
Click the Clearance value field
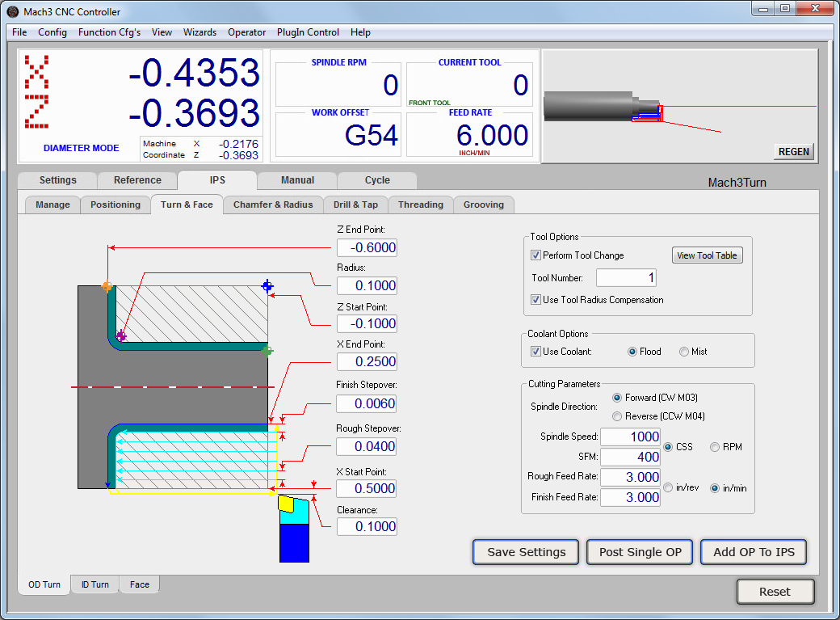(367, 527)
